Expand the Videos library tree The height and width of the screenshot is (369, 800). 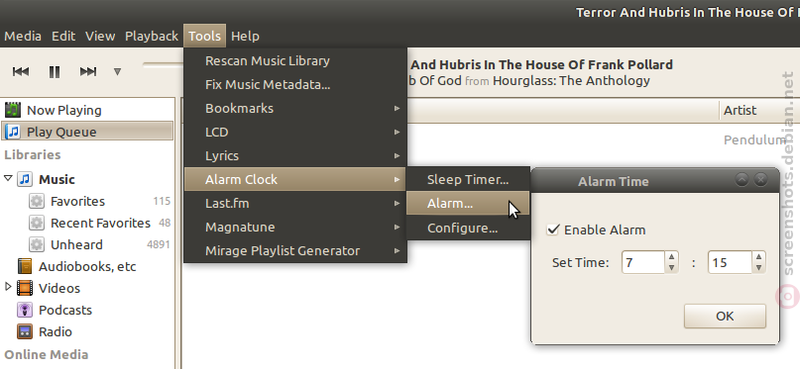(x=8, y=287)
